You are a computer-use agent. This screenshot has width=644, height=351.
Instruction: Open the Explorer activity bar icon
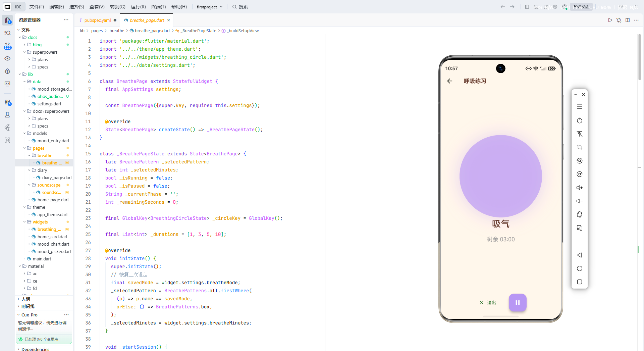coord(7,20)
